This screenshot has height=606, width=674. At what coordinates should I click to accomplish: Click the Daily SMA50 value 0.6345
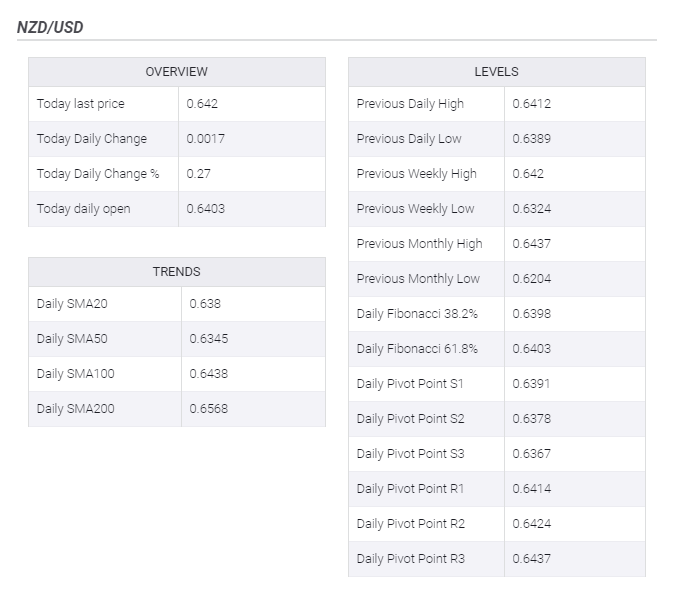(x=209, y=339)
